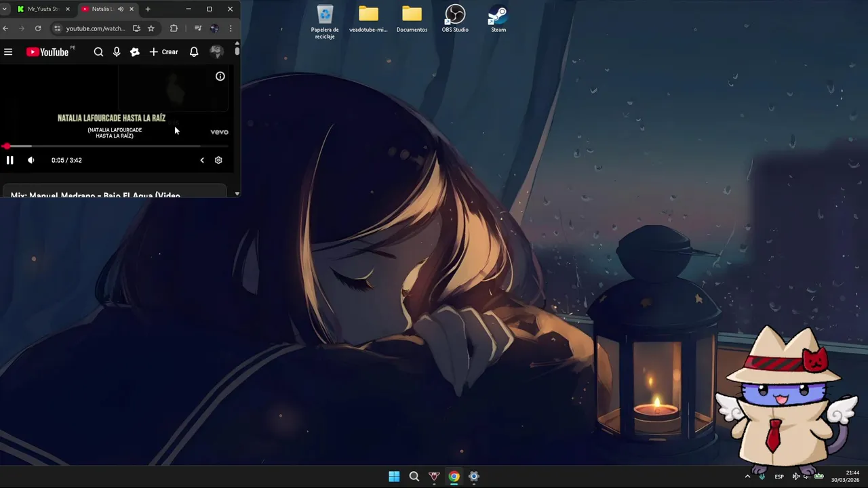This screenshot has width=868, height=488.
Task: Click scrollbar down arrow in Chrome
Action: (x=237, y=194)
